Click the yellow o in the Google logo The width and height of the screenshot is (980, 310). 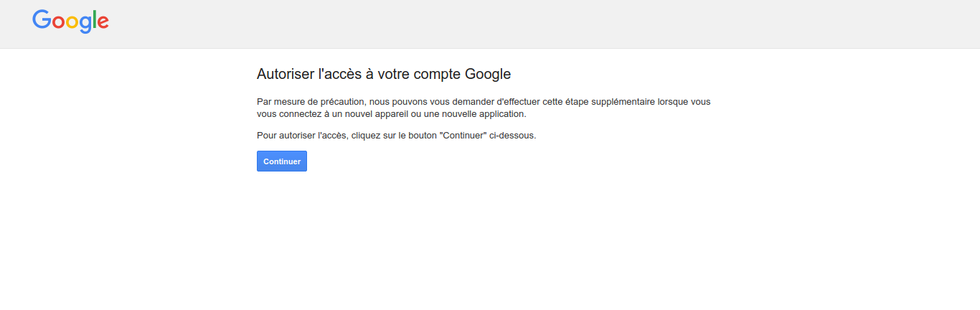pyautogui.click(x=72, y=22)
